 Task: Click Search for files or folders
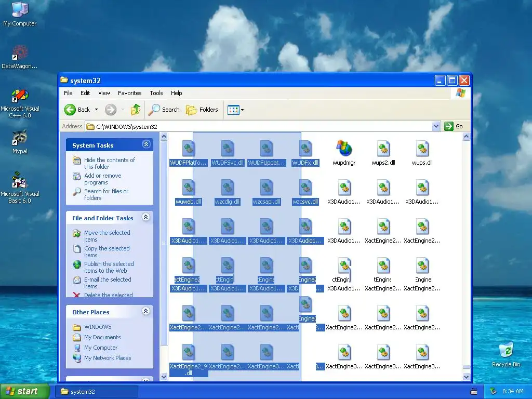tap(106, 194)
